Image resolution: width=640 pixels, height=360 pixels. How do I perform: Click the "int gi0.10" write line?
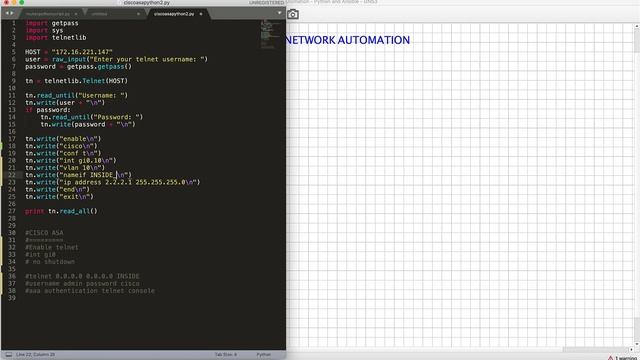coord(71,160)
